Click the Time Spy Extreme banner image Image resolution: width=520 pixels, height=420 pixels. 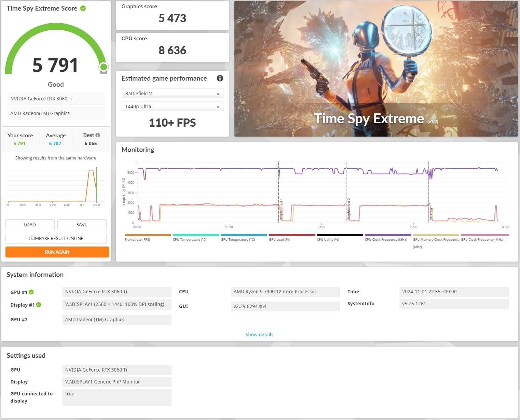tap(376, 69)
